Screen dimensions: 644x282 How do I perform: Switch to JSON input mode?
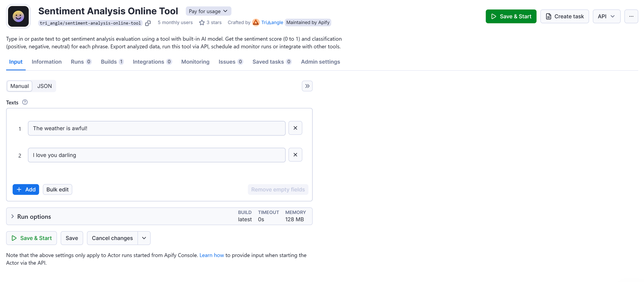(44, 86)
